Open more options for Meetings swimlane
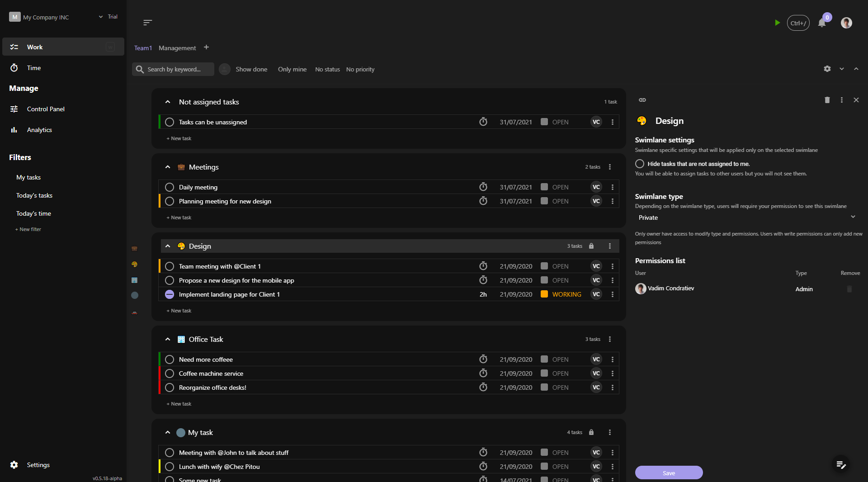 (610, 167)
